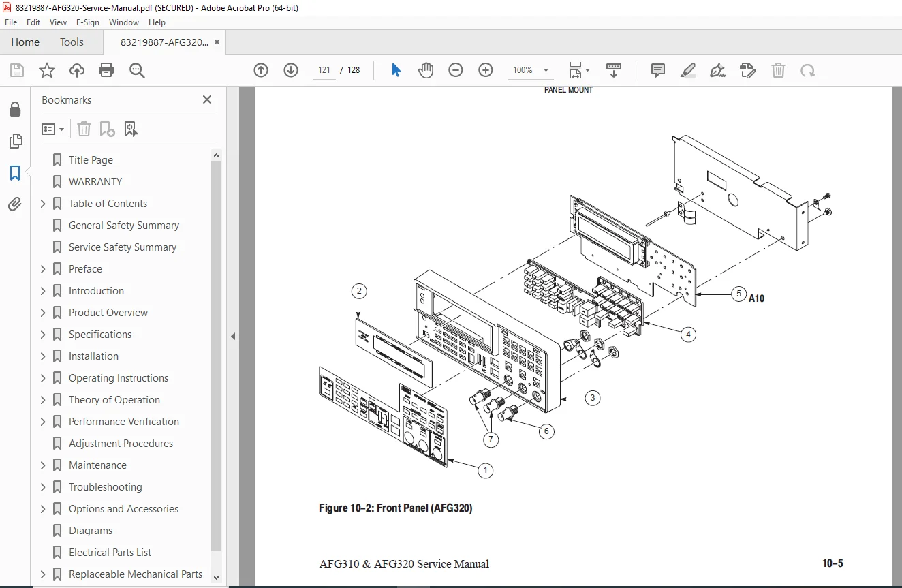This screenshot has width=902, height=588.
Task: Click the scrolling mode keyboard icon
Action: click(x=614, y=70)
